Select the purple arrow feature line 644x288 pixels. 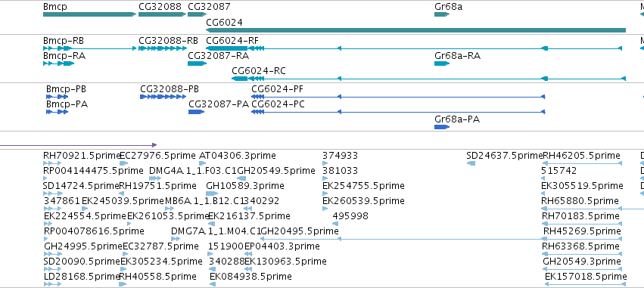click(x=79, y=145)
